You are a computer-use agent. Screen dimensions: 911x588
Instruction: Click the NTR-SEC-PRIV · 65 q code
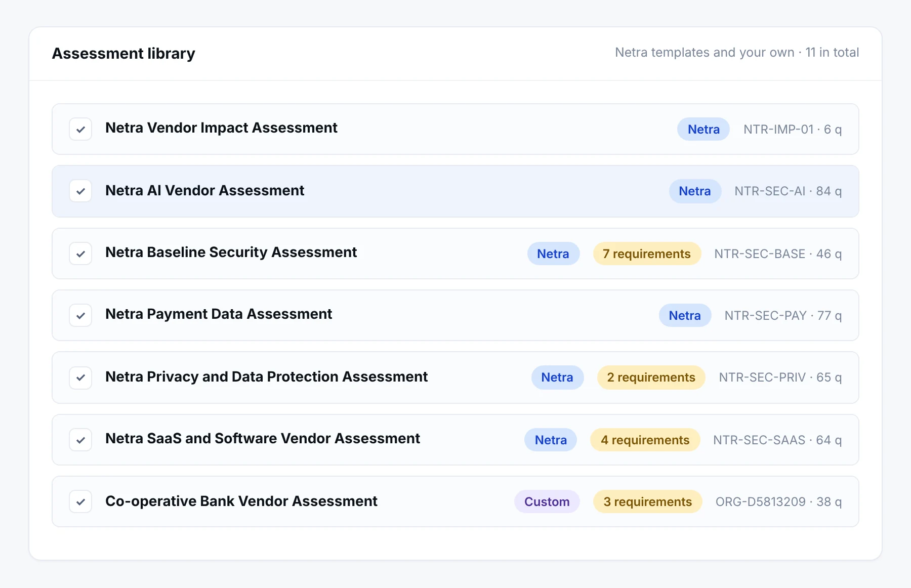tap(780, 377)
